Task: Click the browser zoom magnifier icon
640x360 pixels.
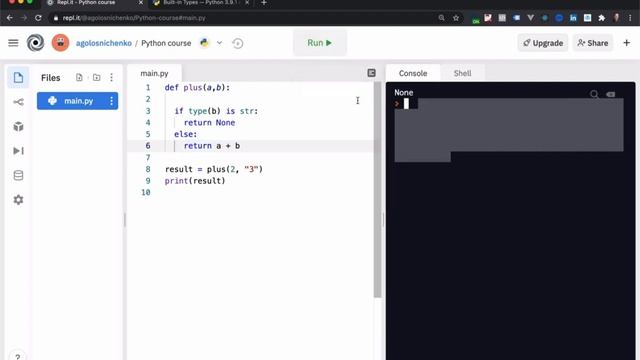Action: [x=441, y=18]
